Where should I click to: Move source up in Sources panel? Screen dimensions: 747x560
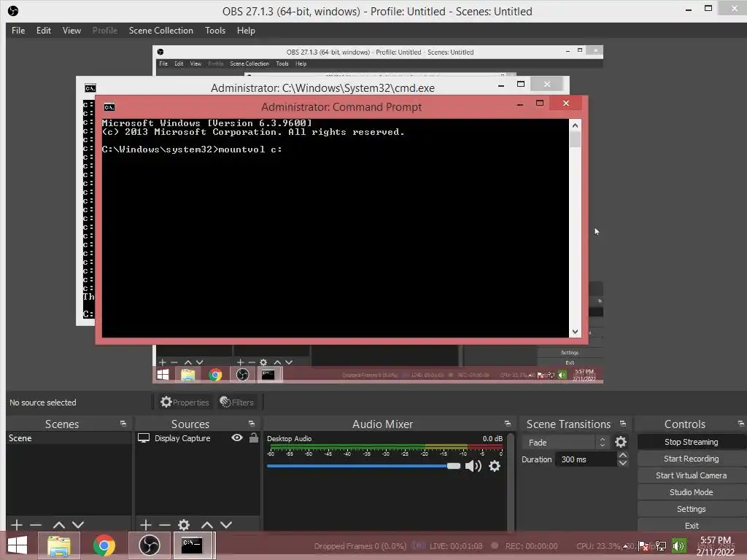(x=206, y=525)
